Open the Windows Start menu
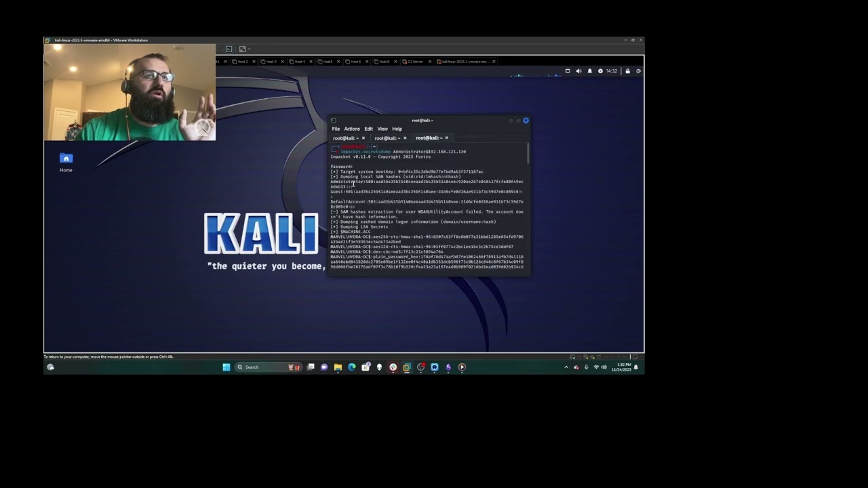 tap(226, 367)
